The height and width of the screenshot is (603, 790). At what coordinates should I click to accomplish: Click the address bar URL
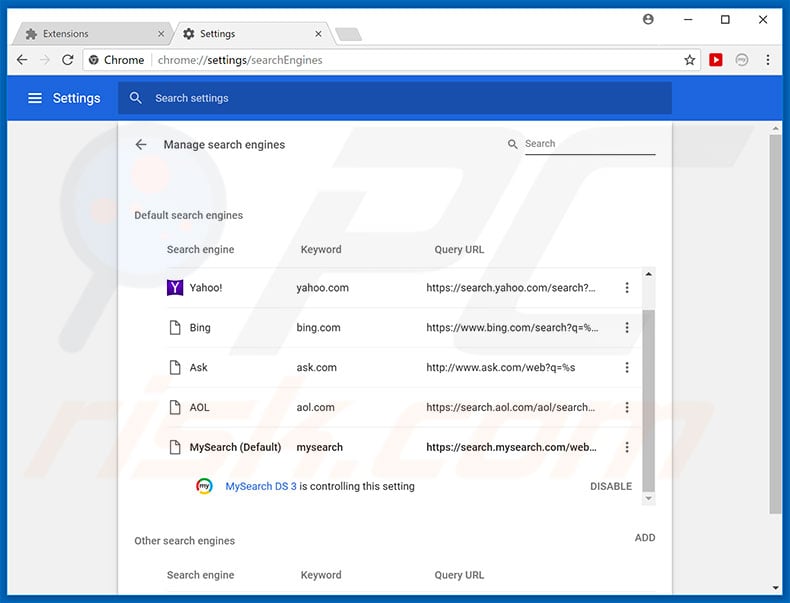pos(240,60)
